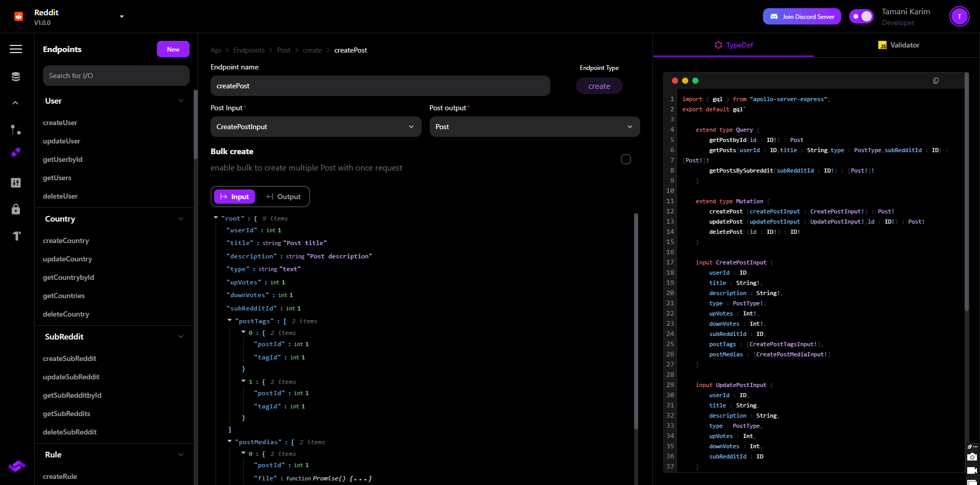
Task: Copy the TypeDef code with copy icon
Action: (x=936, y=81)
